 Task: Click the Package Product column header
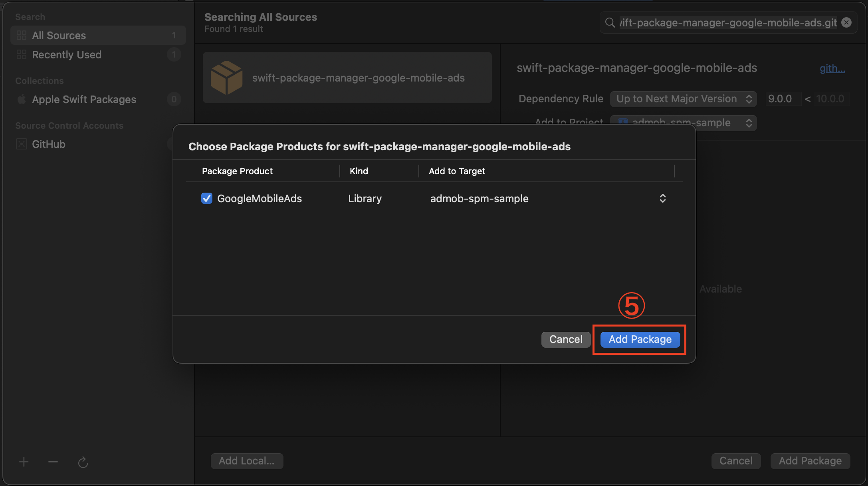pyautogui.click(x=237, y=171)
